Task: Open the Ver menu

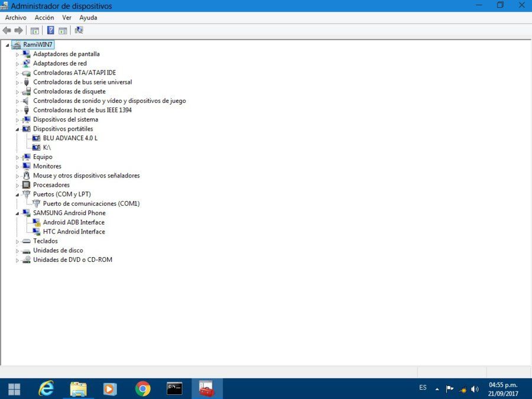Action: pyautogui.click(x=66, y=18)
